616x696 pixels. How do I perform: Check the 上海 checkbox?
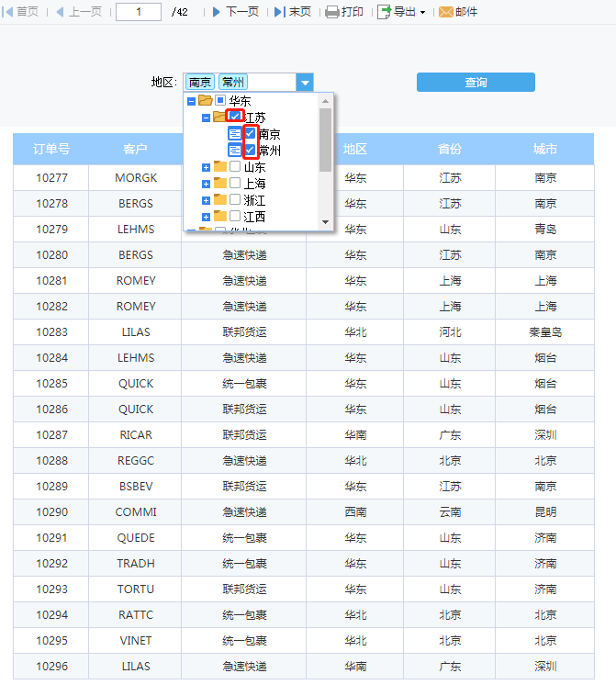[235, 183]
